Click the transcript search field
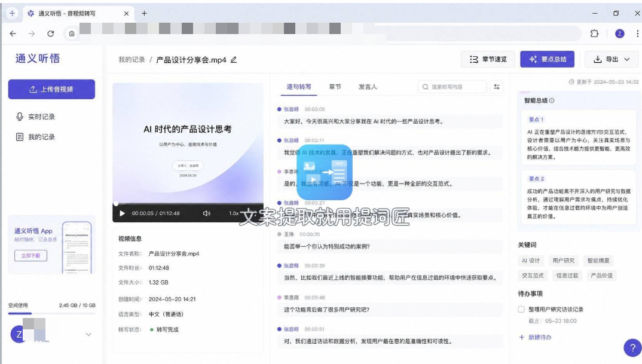642x364 pixels. click(x=452, y=87)
